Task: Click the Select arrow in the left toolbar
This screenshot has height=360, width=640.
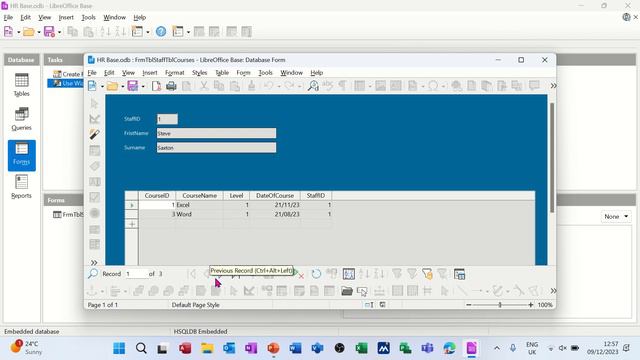Action: (x=95, y=103)
